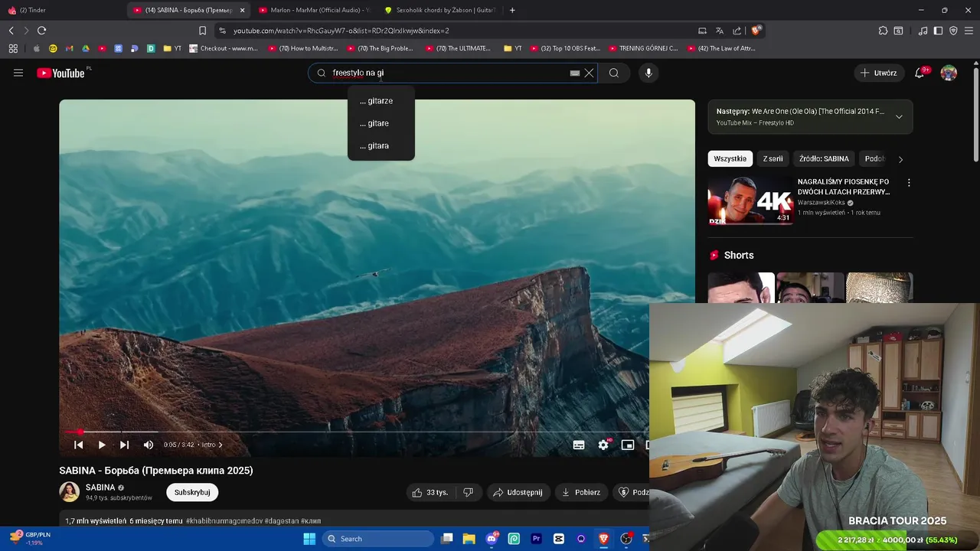Open the "TRENING GÓRNEJ C..." bookmark

(x=643, y=48)
